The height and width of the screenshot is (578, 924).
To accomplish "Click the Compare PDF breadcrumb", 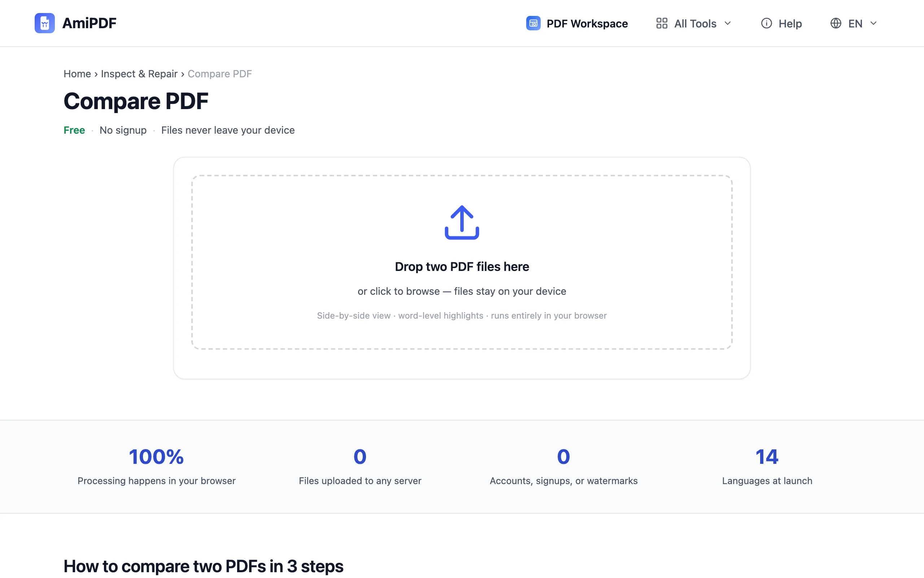I will [219, 74].
